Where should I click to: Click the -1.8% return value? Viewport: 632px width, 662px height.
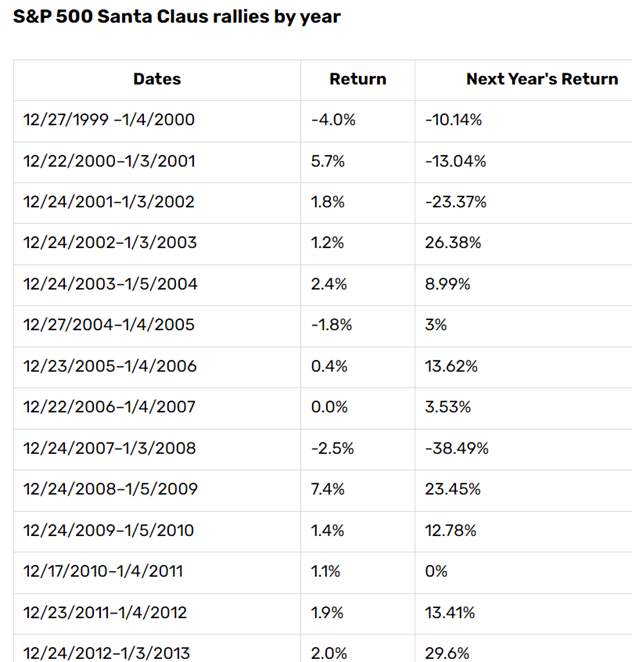pyautogui.click(x=330, y=325)
